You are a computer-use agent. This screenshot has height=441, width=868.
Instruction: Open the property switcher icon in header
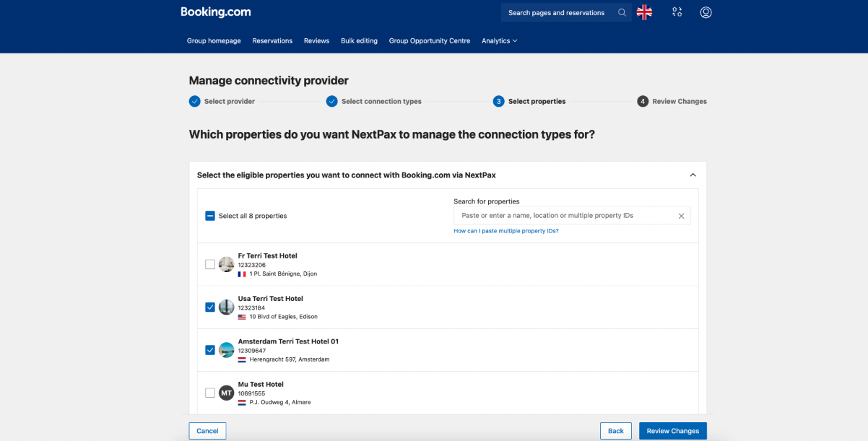click(677, 12)
